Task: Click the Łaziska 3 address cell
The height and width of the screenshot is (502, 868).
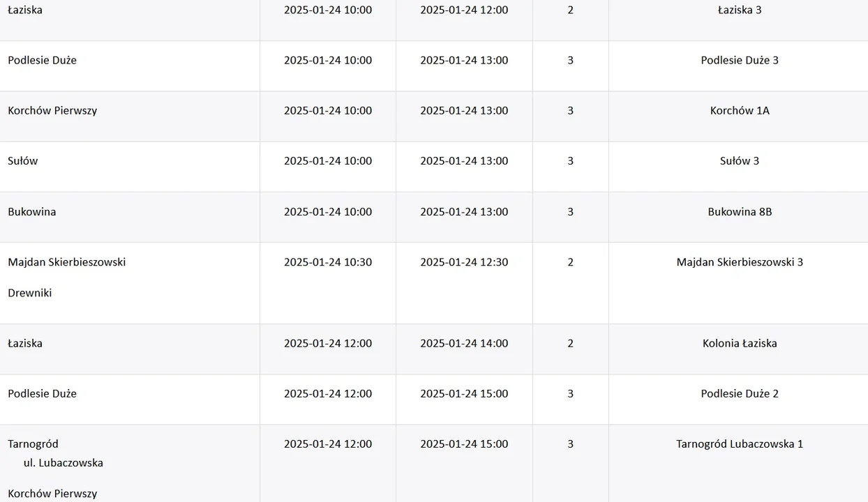Action: tap(740, 10)
